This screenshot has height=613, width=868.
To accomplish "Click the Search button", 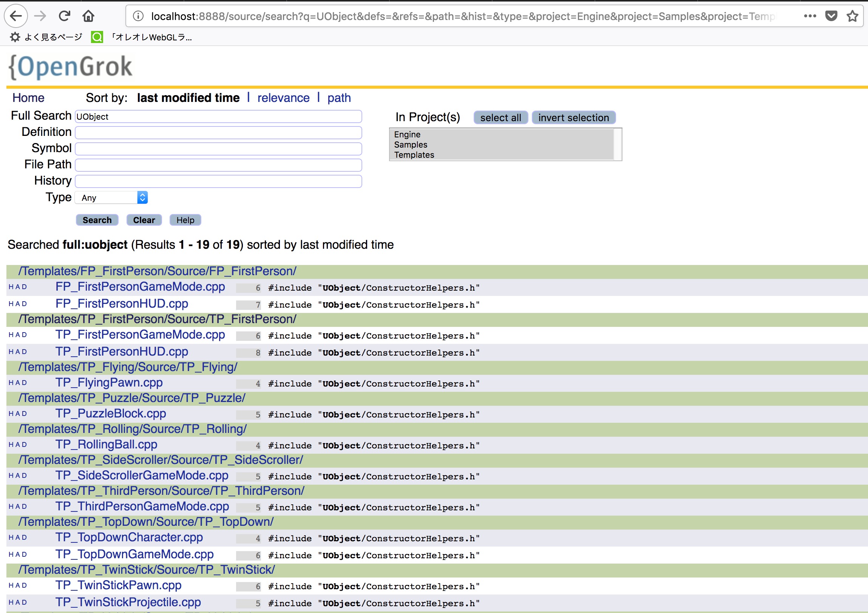I will 97,220.
